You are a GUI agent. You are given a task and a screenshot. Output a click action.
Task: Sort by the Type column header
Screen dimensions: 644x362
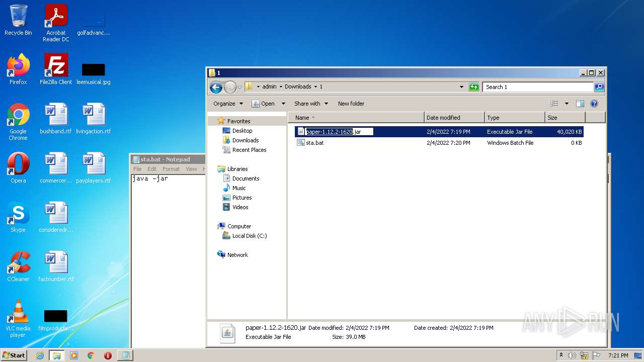pyautogui.click(x=515, y=118)
